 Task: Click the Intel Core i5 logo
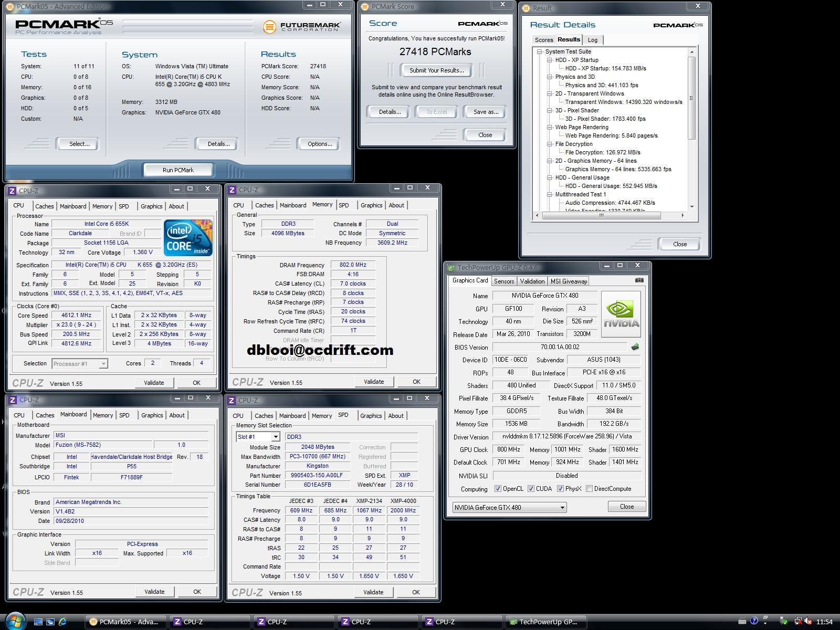[188, 238]
